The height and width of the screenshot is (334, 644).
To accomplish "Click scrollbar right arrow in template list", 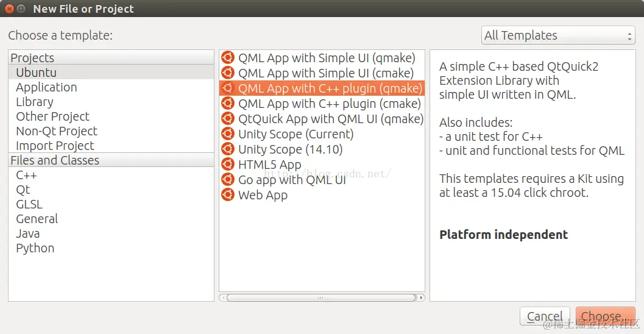I will pos(421,297).
